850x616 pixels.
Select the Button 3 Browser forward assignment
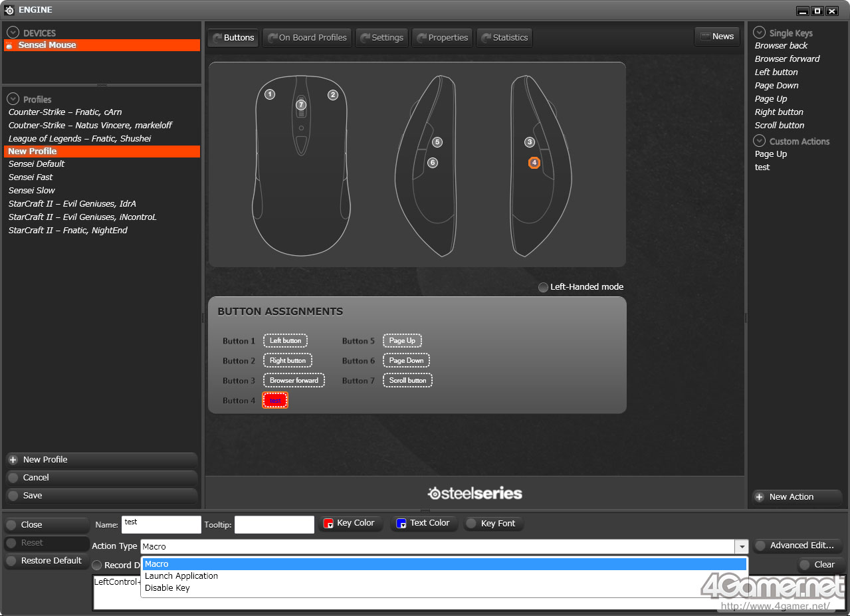coord(294,381)
